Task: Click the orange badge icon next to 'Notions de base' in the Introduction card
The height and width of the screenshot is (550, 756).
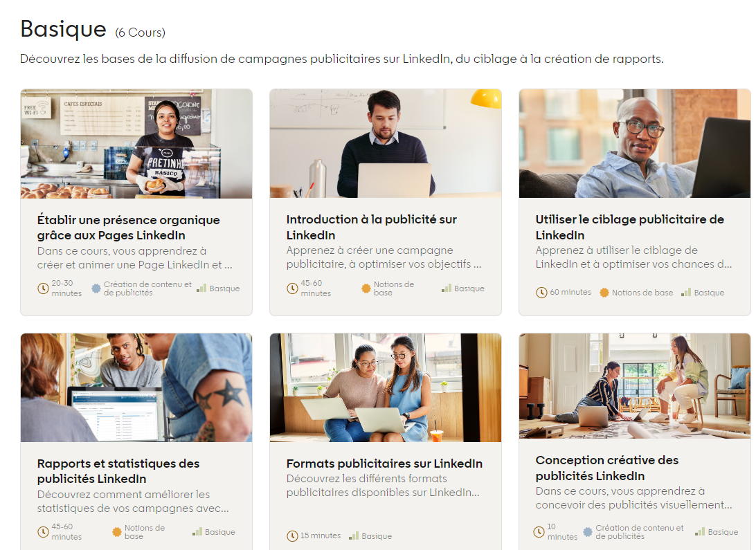Action: (x=366, y=288)
